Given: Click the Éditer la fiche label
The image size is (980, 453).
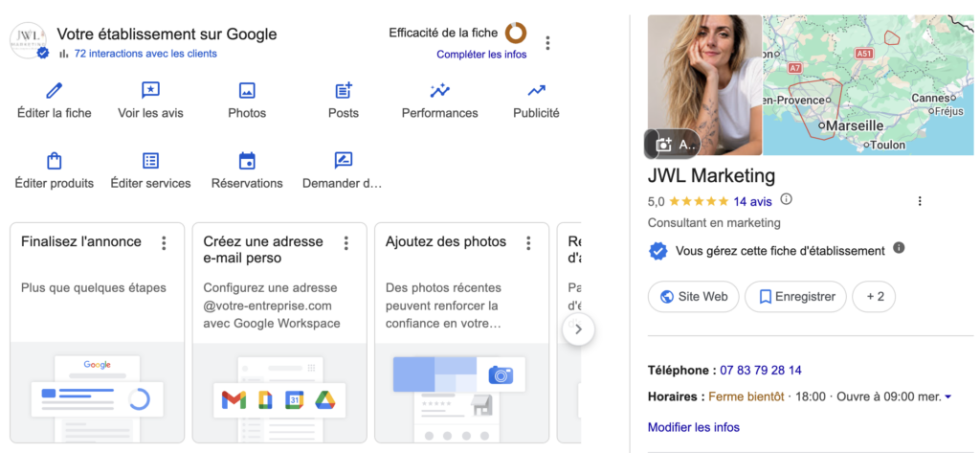Looking at the screenshot, I should click(x=55, y=113).
